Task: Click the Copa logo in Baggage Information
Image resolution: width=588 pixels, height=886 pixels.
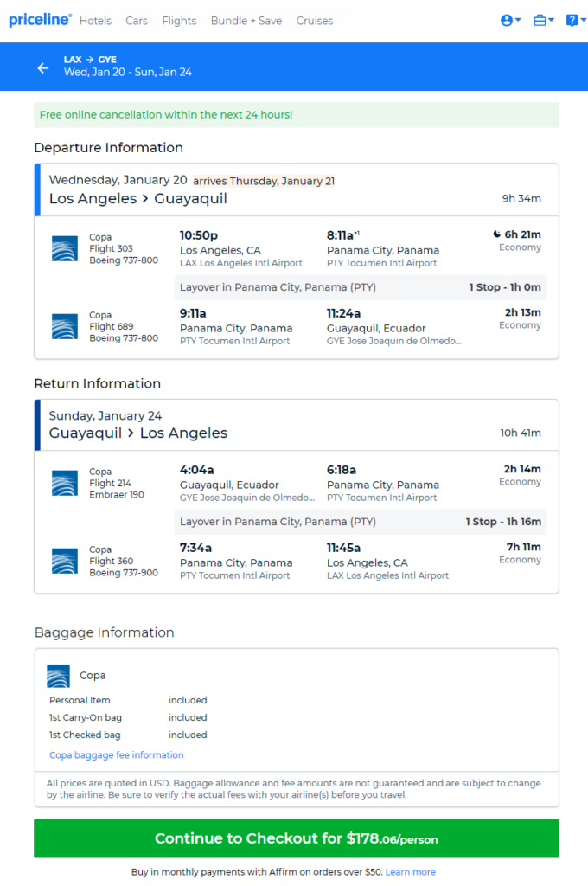Action: point(58,676)
